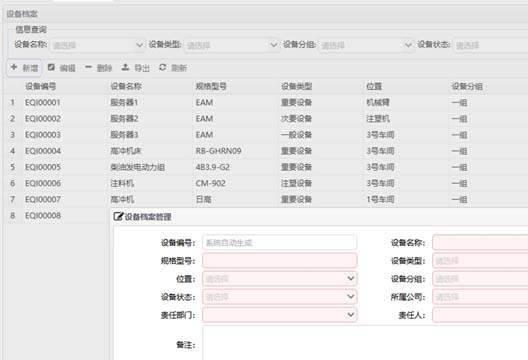Viewport: 528px width, 360px height.
Task: Click the edit icon beside 设备档案管理
Action: (x=118, y=216)
